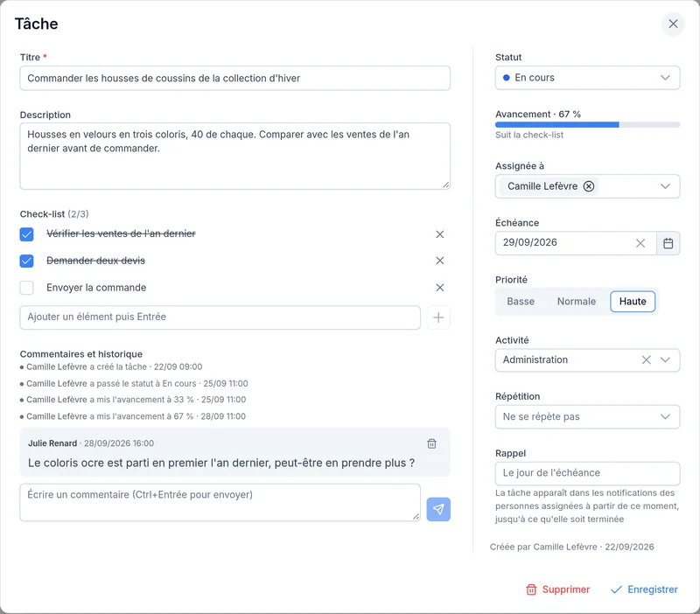Unassign Camille Lefèvre with the circled x
The width and height of the screenshot is (700, 614).
coord(589,186)
